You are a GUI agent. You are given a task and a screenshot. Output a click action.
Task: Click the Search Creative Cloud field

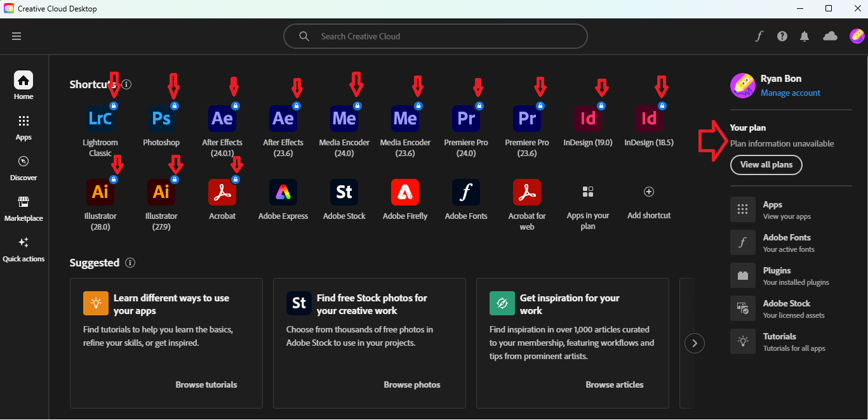pos(435,36)
